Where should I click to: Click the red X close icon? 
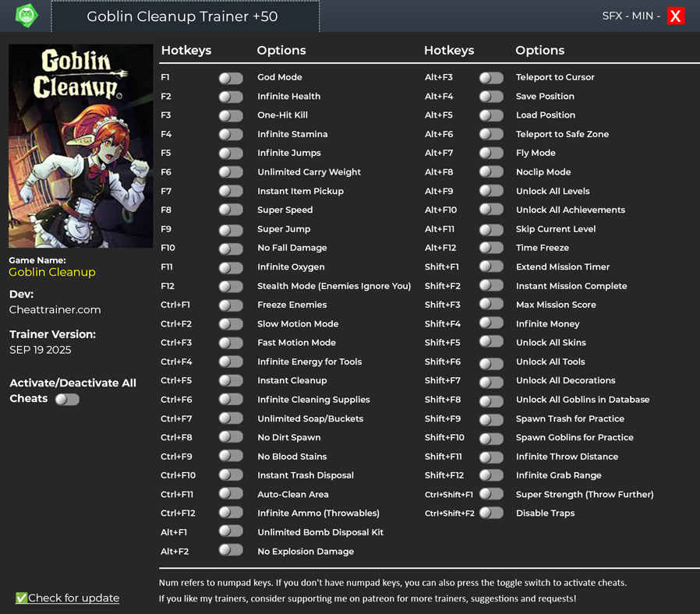point(675,16)
